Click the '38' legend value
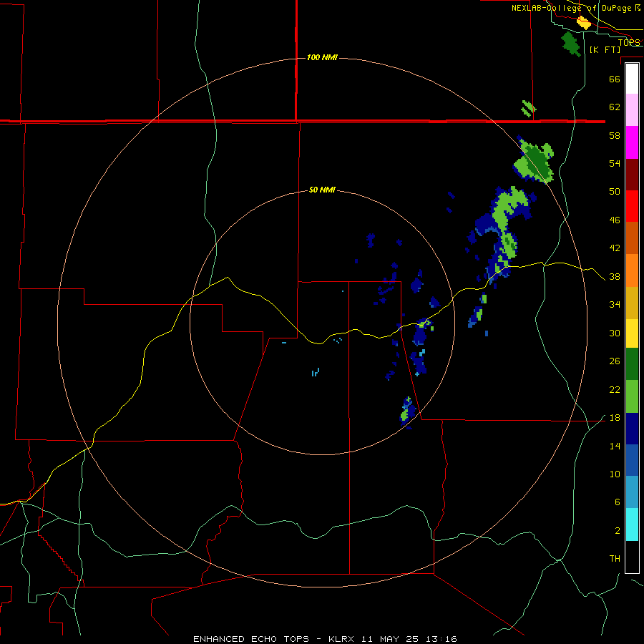The height and width of the screenshot is (644, 644). pos(615,276)
